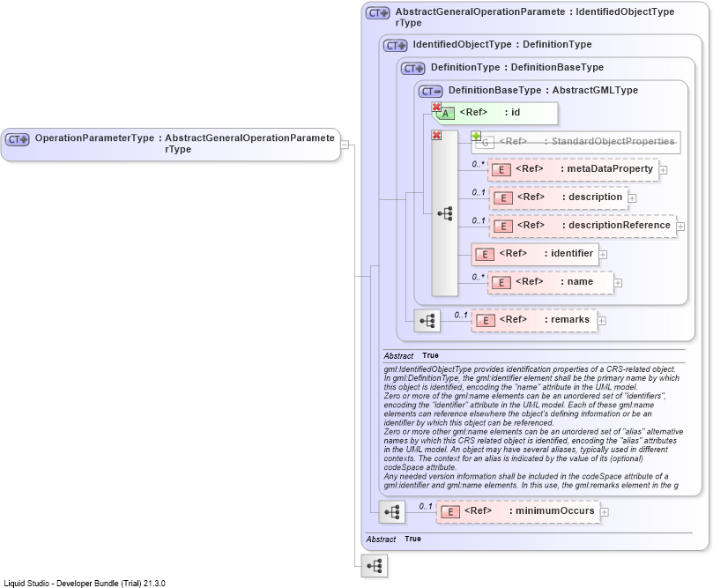The height and width of the screenshot is (588, 713).
Task: Click the 0..* cardinality of metaDataProperty
Action: point(478,164)
